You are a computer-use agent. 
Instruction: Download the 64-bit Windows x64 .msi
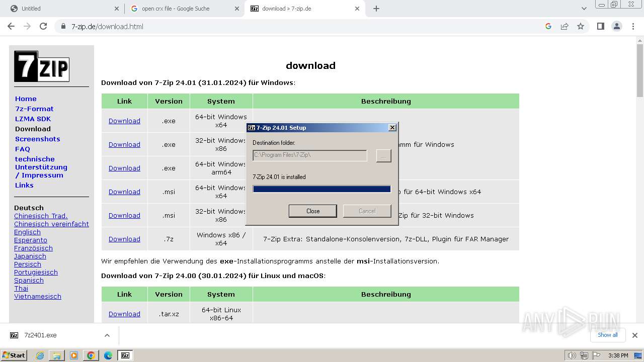pos(124,192)
